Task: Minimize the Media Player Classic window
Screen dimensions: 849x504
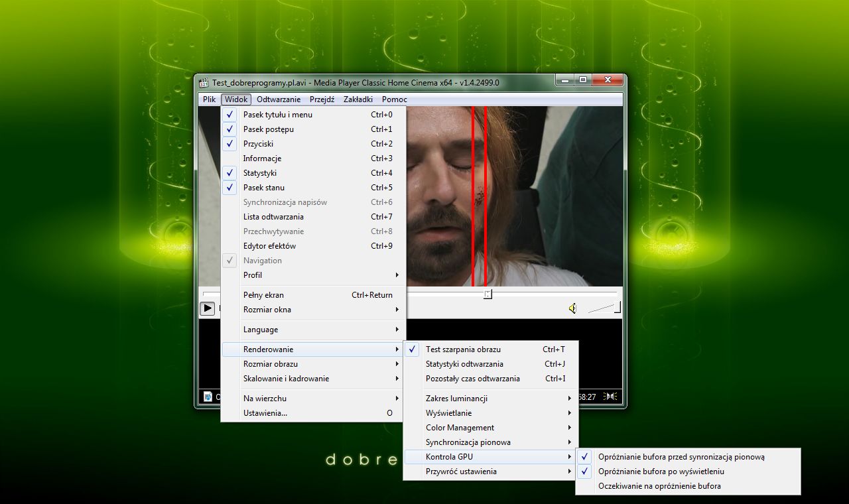Action: pyautogui.click(x=565, y=82)
